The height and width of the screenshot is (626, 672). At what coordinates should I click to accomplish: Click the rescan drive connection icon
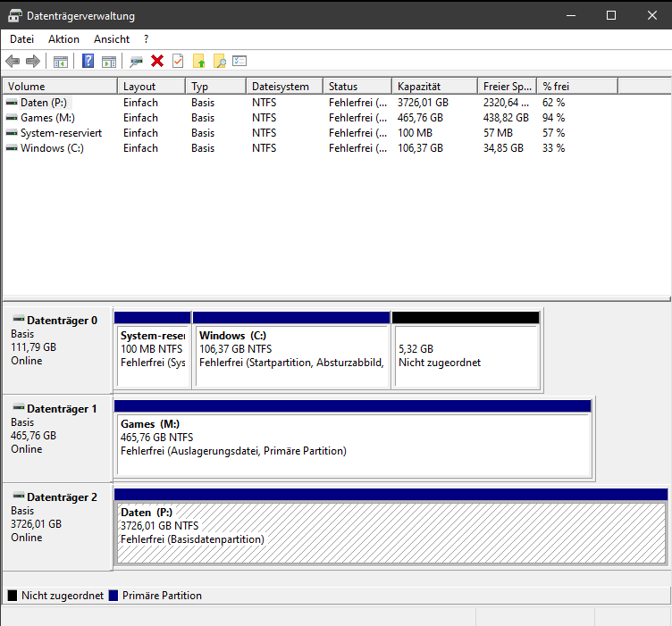pos(137,62)
